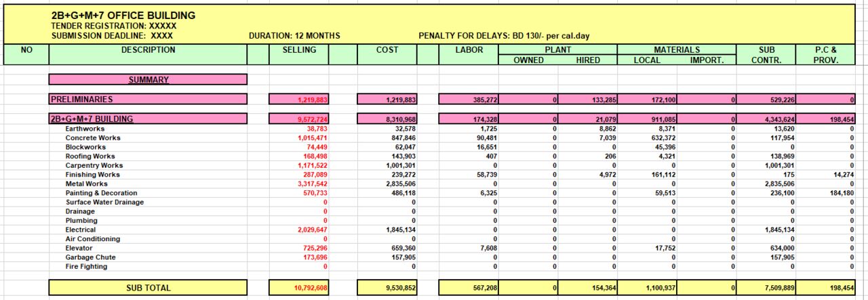
Task: Select Preliminaries selling value 1,219,883
Action: click(299, 100)
